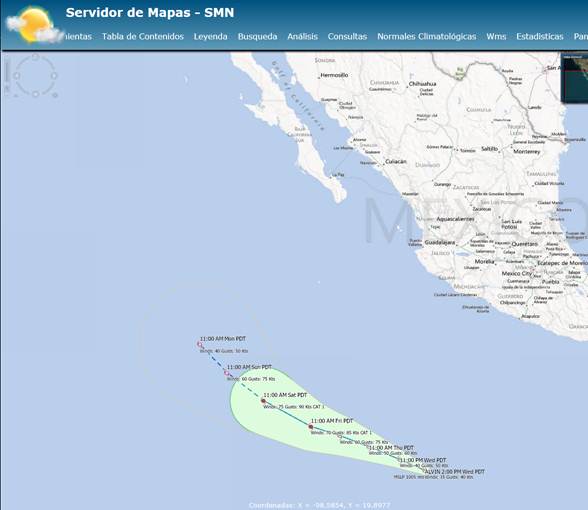Image resolution: width=588 pixels, height=510 pixels.
Task: Click the 11:00 AM Mon PDT forecast marker
Action: 200,344
